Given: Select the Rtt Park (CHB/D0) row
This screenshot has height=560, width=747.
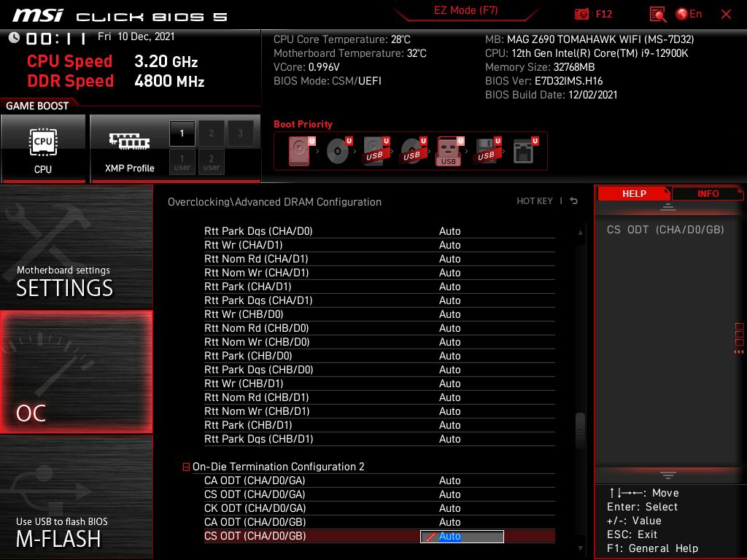Looking at the screenshot, I should 379,356.
